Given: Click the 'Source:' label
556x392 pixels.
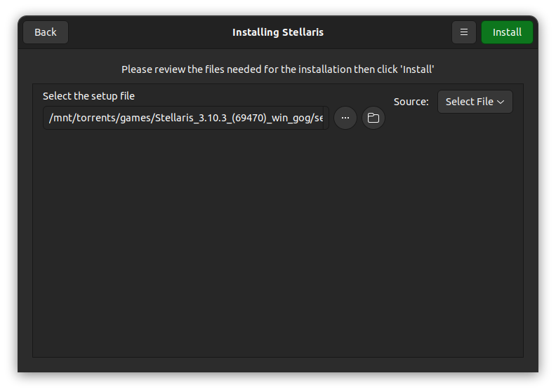Looking at the screenshot, I should [x=411, y=102].
